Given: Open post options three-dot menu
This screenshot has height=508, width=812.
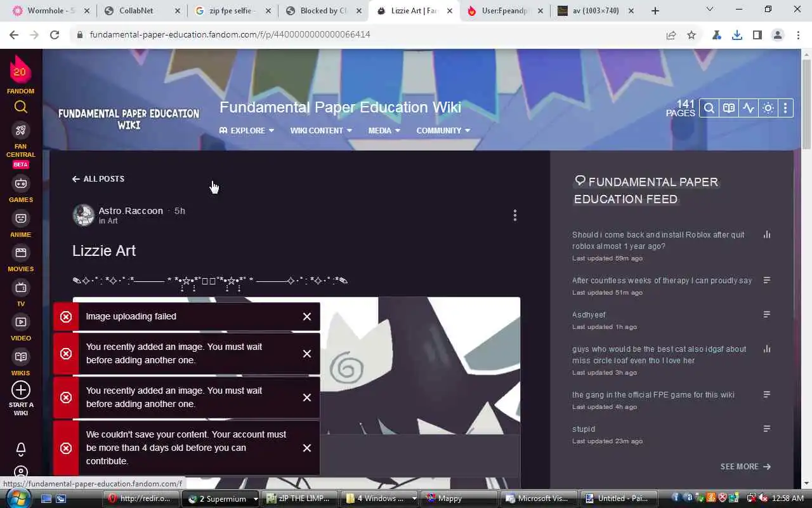Looking at the screenshot, I should [515, 215].
